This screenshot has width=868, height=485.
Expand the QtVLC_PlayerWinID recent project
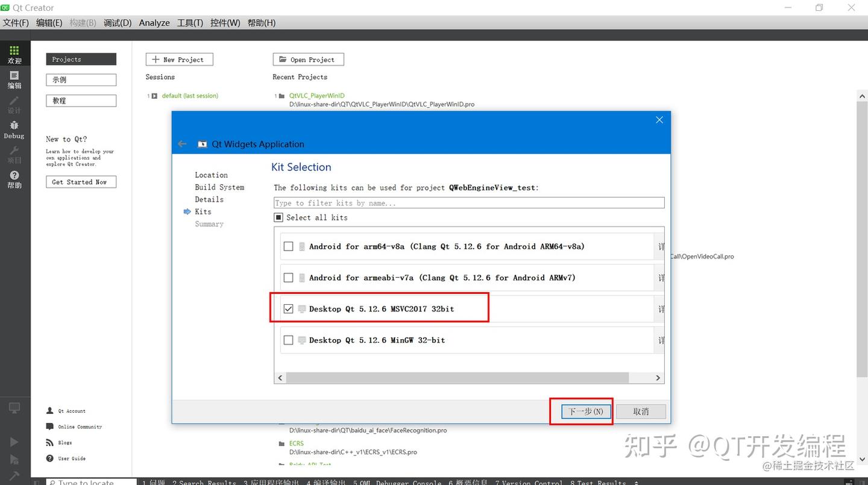tap(281, 95)
